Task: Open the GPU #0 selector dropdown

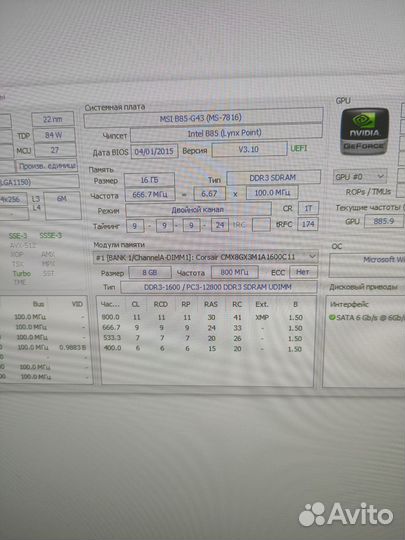Action: pos(360,177)
